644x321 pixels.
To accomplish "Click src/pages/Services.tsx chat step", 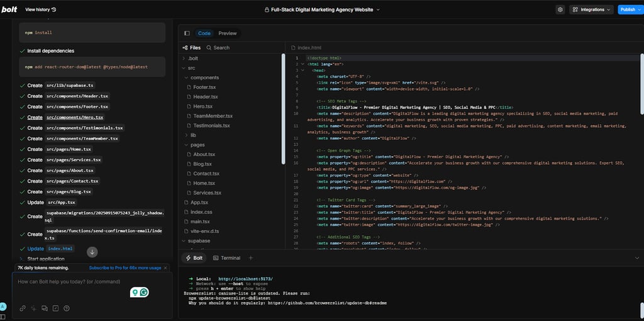I will 73,160.
